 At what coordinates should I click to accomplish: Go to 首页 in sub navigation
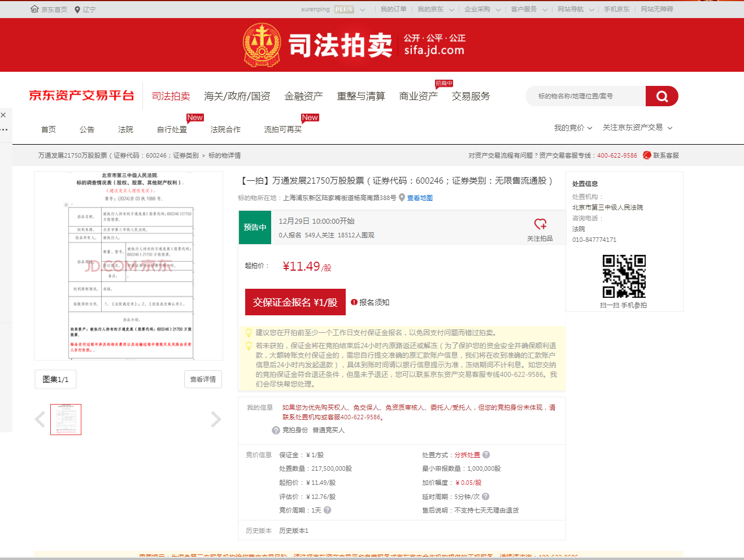(49, 129)
